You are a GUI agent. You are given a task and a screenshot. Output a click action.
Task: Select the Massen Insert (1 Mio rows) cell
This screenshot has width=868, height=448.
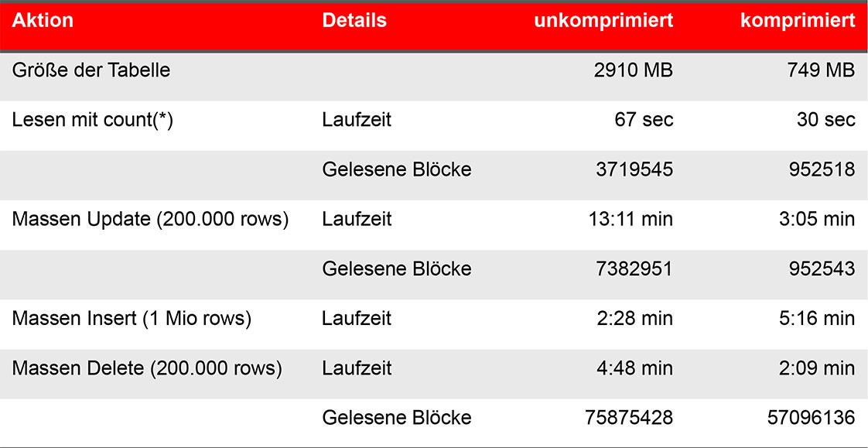click(x=132, y=319)
